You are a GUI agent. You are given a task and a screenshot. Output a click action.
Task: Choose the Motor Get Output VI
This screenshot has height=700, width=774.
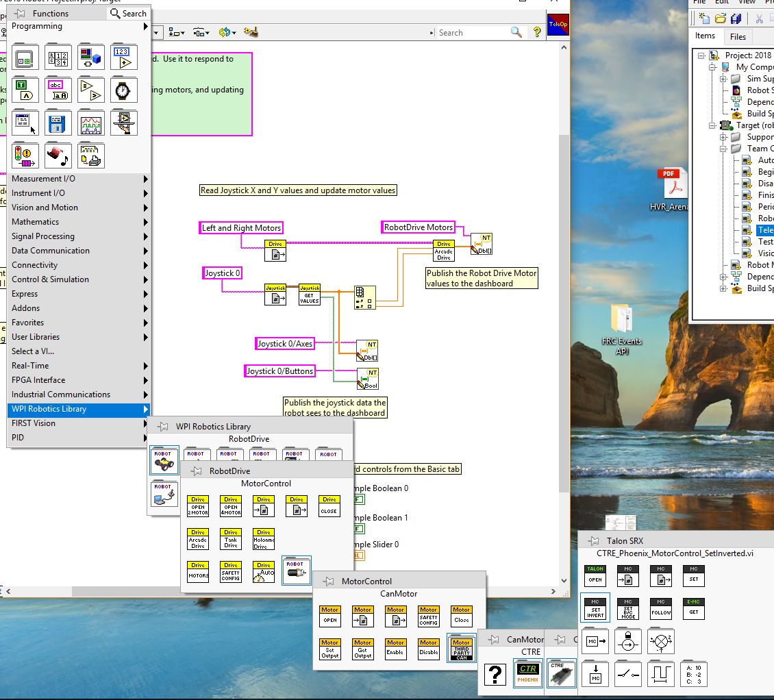[363, 649]
